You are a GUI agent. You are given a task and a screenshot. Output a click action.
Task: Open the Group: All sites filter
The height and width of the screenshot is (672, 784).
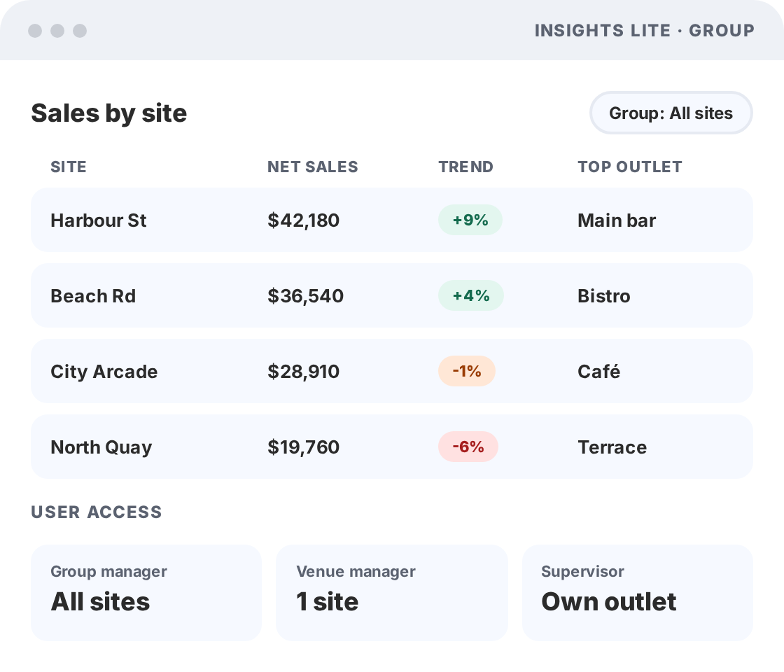click(671, 113)
